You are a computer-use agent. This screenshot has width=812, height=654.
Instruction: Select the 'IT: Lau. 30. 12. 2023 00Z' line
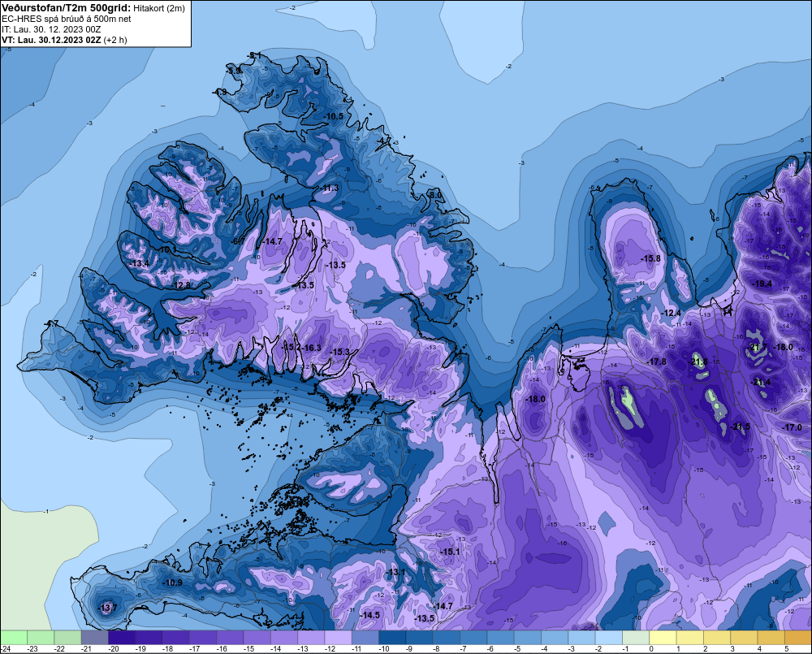(x=51, y=29)
